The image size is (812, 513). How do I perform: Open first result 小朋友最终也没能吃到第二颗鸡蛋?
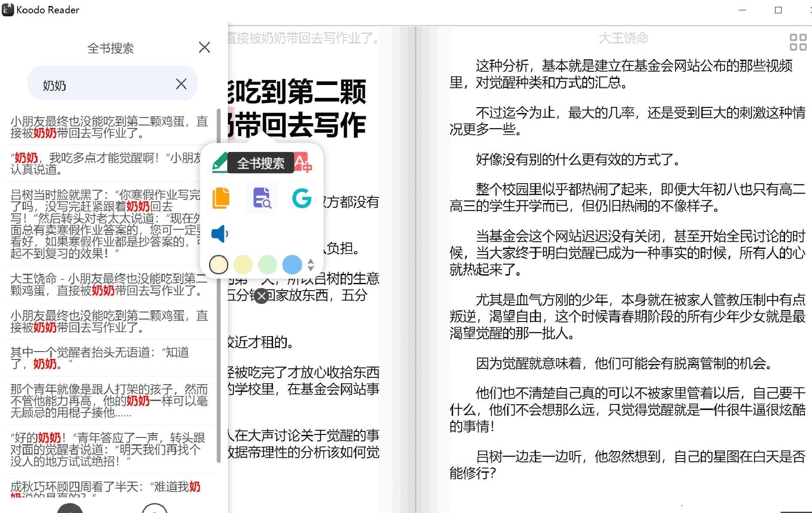(109, 127)
